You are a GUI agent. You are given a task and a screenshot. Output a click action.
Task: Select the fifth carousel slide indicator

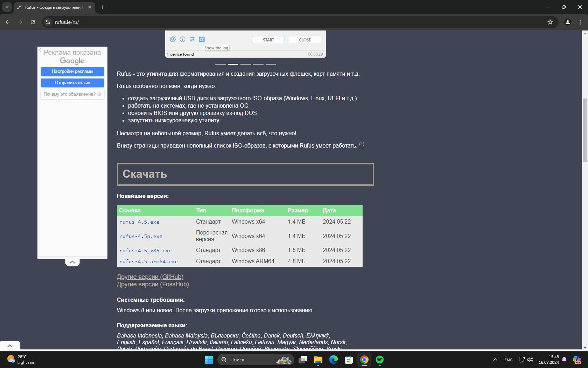point(271,64)
